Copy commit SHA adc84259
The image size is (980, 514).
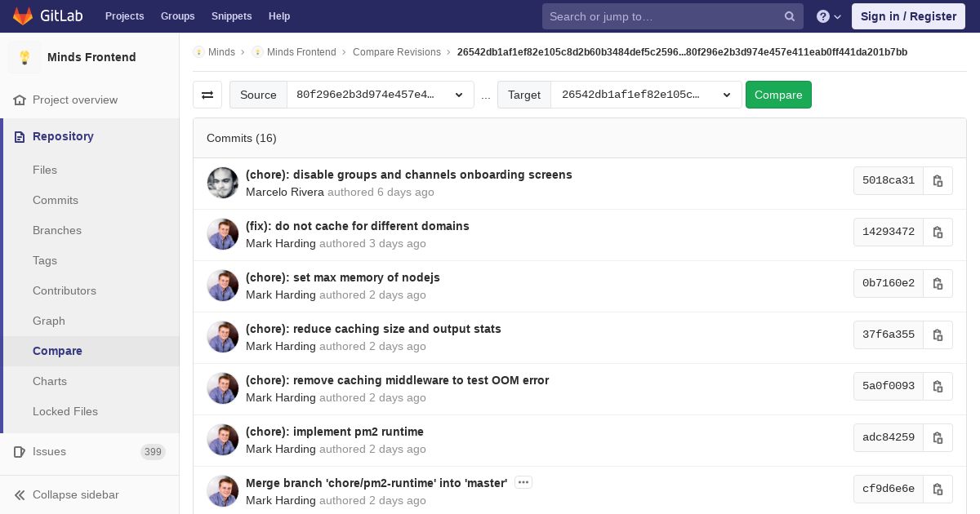coord(938,438)
